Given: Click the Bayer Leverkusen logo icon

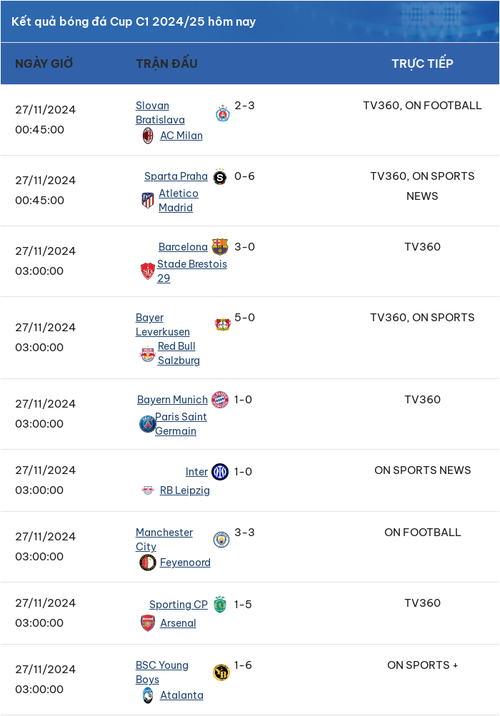Looking at the screenshot, I should 222,325.
